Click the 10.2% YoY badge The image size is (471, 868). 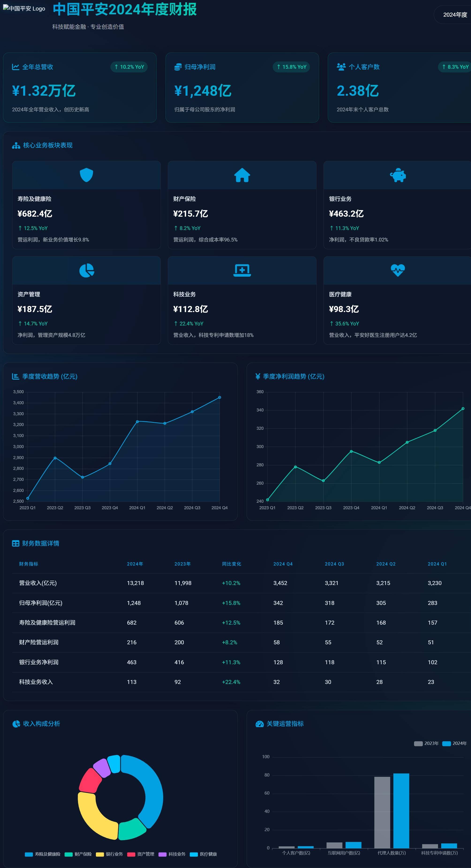(129, 67)
